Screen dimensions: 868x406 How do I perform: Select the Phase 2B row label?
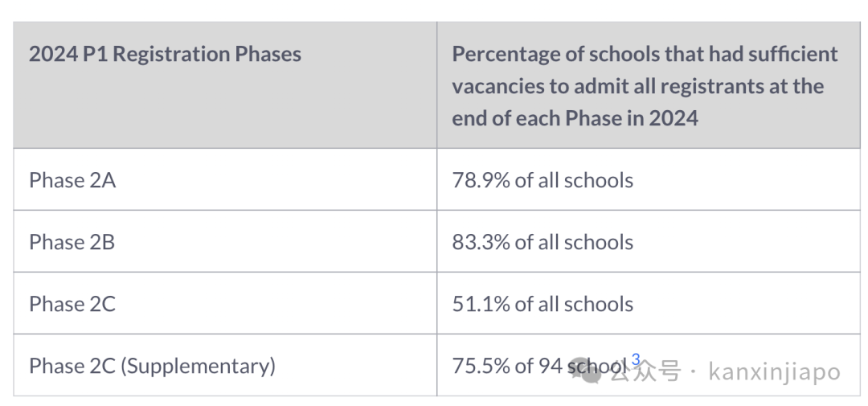click(72, 242)
